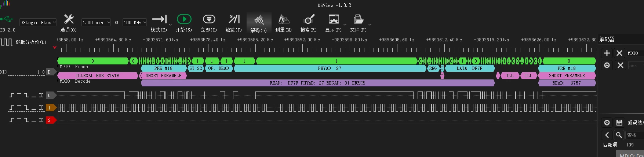Select the DSLogic PLus device dropdown

point(38,22)
